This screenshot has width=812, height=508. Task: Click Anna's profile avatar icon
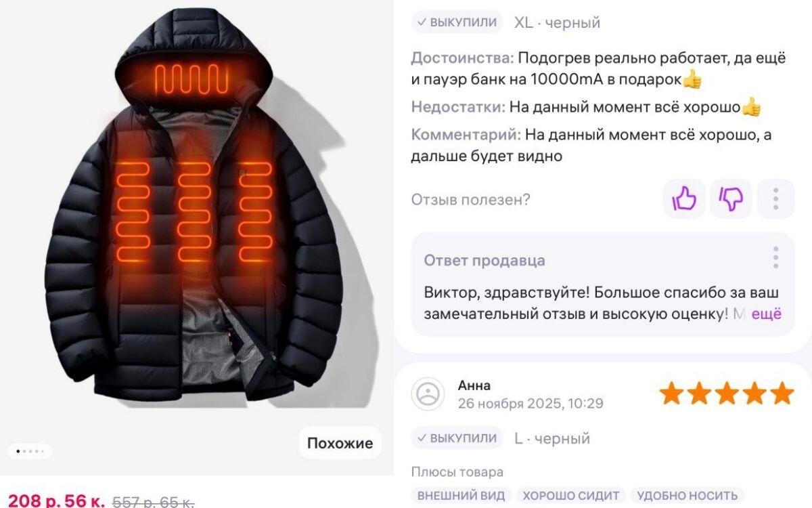click(x=428, y=394)
